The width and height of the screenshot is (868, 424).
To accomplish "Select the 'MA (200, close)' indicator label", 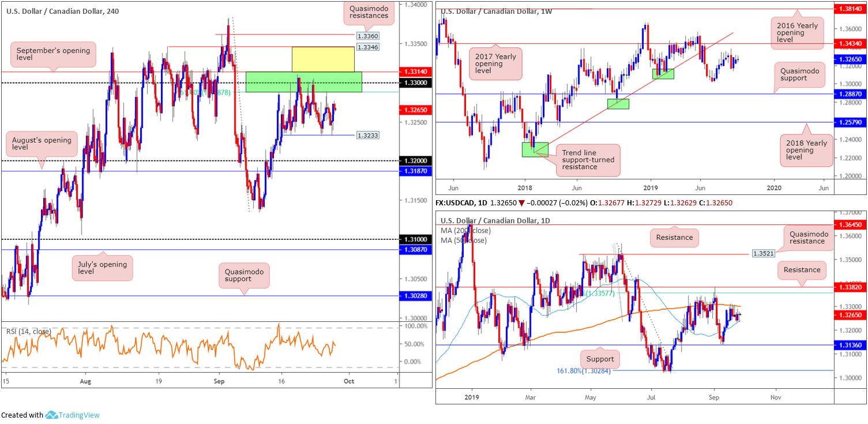I will point(467,230).
